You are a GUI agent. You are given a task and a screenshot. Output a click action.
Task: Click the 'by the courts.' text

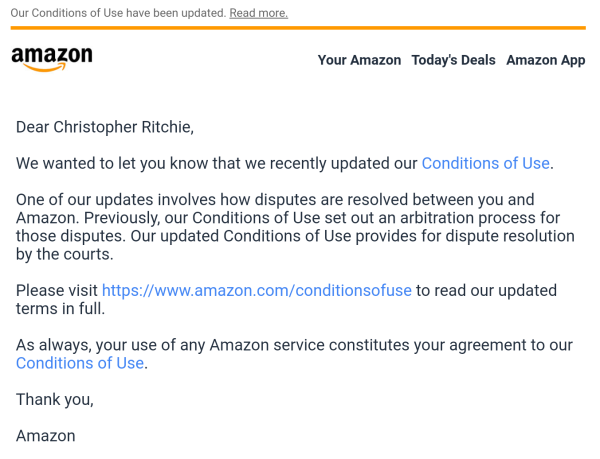click(65, 254)
